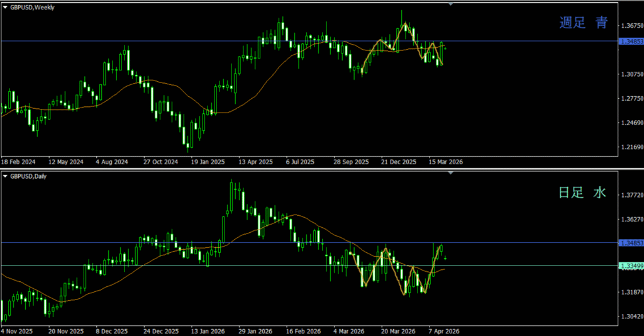Click 1.36750 on the weekly price scale
The height and width of the screenshot is (336, 644).
tap(631, 26)
